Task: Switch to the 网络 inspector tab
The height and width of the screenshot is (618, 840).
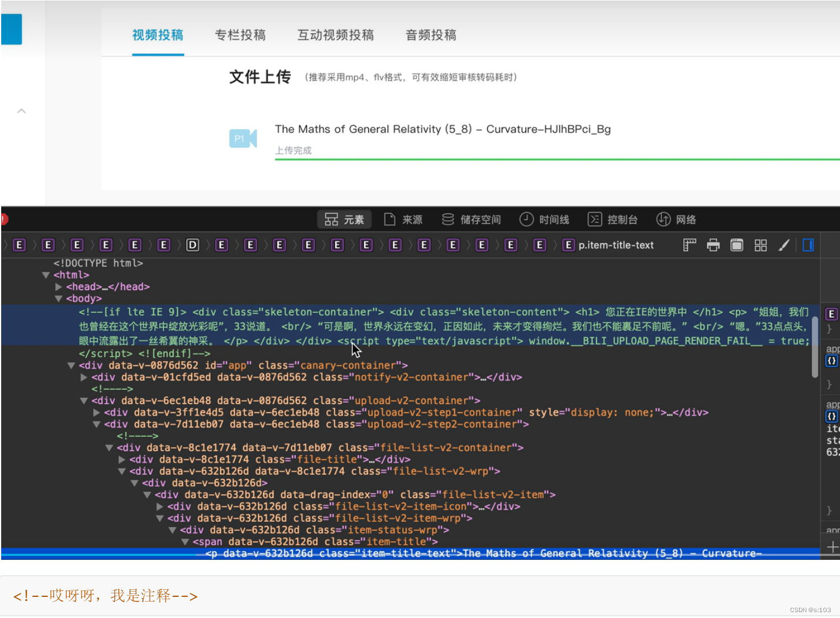Action: pyautogui.click(x=676, y=219)
